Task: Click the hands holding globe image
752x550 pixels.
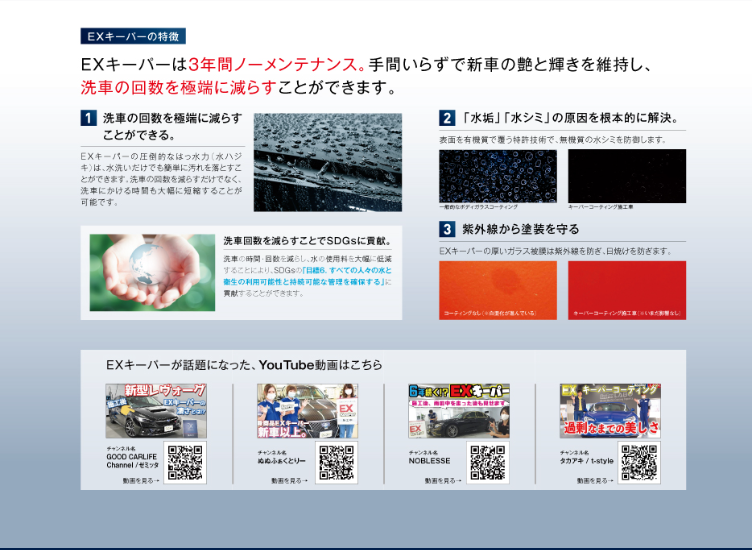Action: coord(151,273)
